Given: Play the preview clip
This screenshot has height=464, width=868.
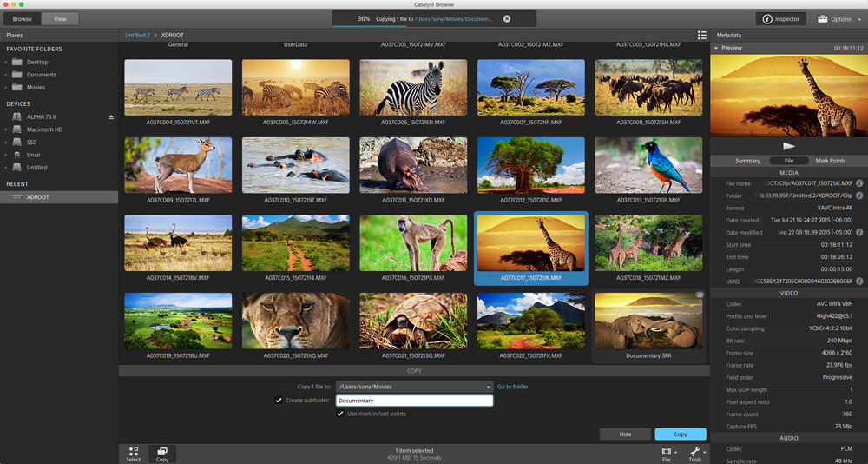Looking at the screenshot, I should point(789,146).
